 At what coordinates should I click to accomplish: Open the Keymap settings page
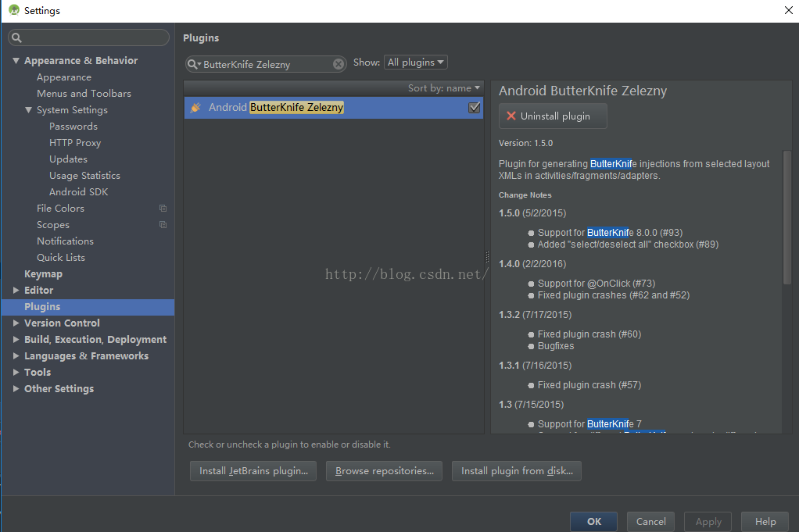coord(43,274)
